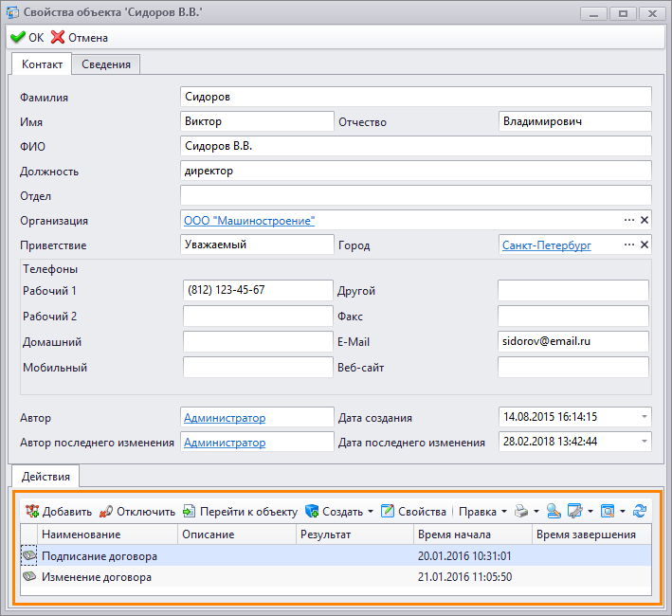Select the Контакт tab

point(42,64)
